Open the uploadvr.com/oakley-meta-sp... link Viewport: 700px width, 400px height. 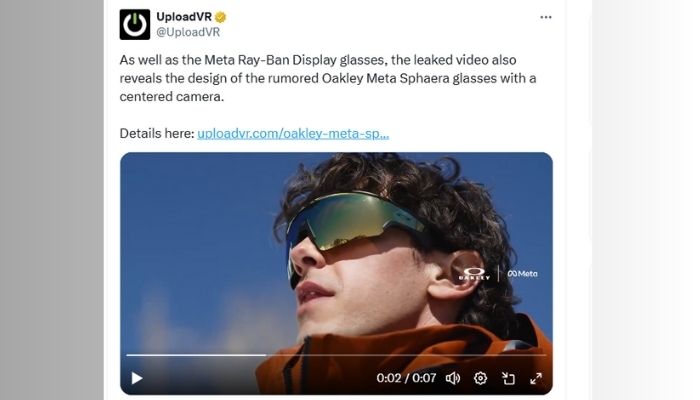[x=293, y=133]
